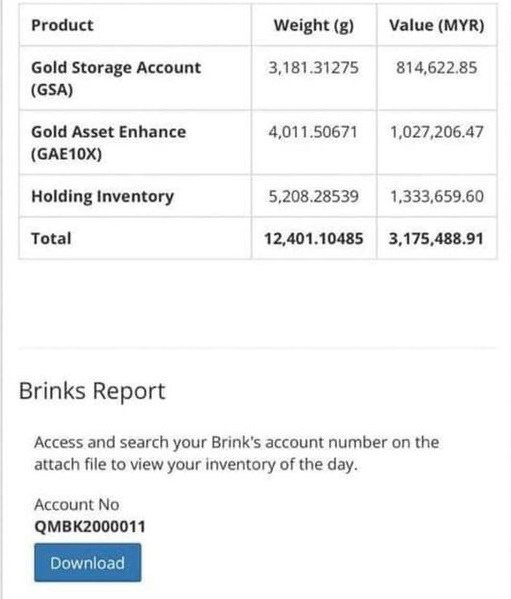Viewport: 511px width, 599px height.
Task: Click GSA value 814,622.85
Action: 437,68
